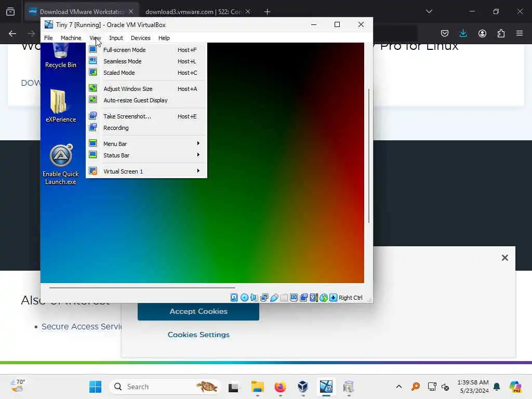Viewport: 532px width, 399px height.
Task: Click Save to Pocket icon in Firefox
Action: coord(445,33)
